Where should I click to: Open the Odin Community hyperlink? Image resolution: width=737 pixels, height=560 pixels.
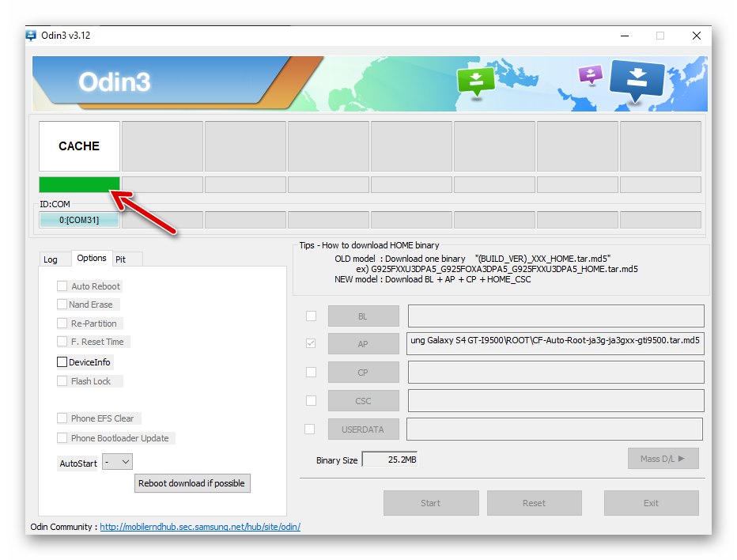tap(200, 527)
